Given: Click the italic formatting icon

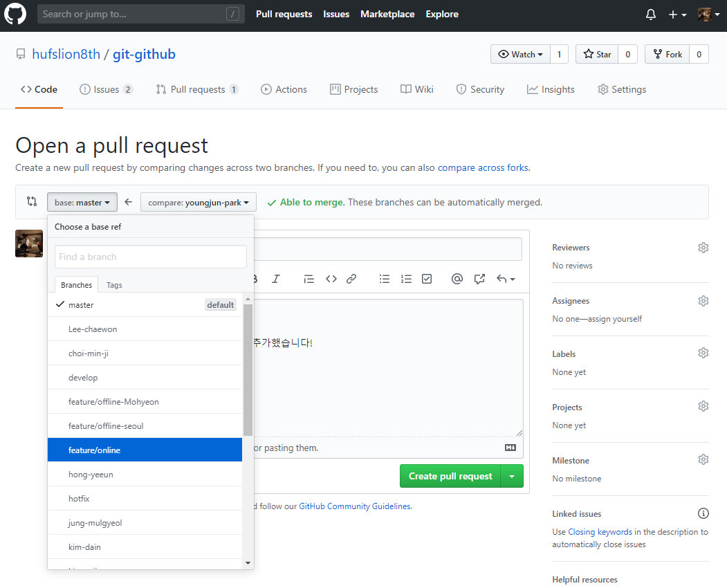Looking at the screenshot, I should click(276, 279).
